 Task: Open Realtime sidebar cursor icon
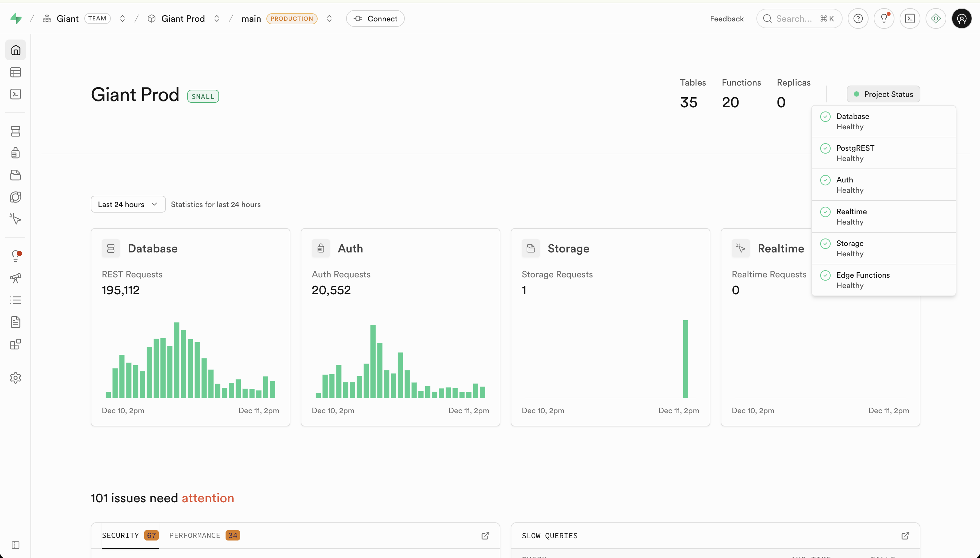15,219
